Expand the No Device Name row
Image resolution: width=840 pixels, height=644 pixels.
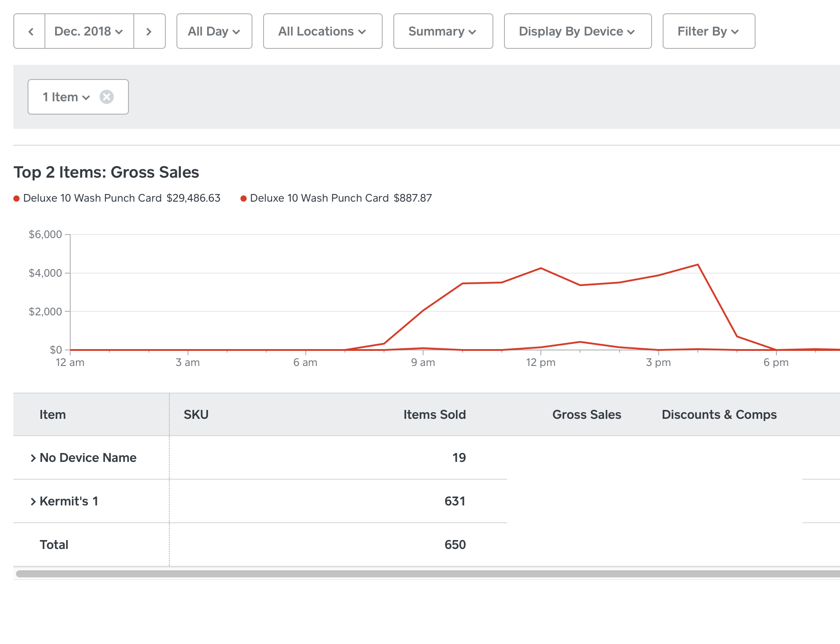[33, 458]
